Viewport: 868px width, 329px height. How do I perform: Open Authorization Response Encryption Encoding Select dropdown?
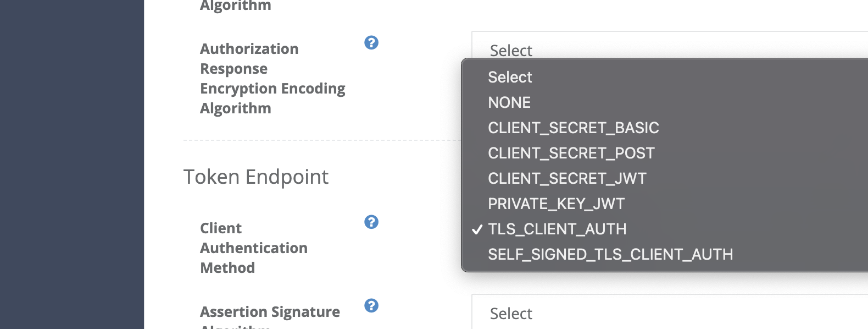tap(670, 45)
